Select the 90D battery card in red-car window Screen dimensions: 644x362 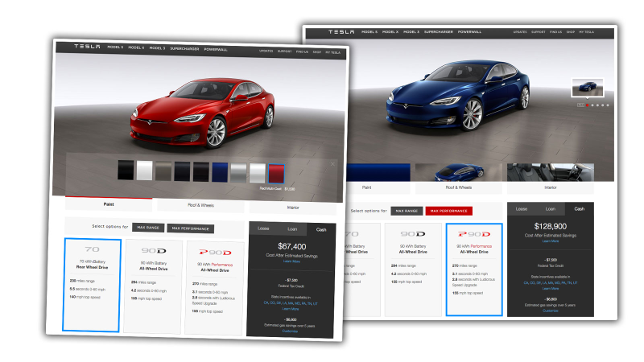coord(153,286)
